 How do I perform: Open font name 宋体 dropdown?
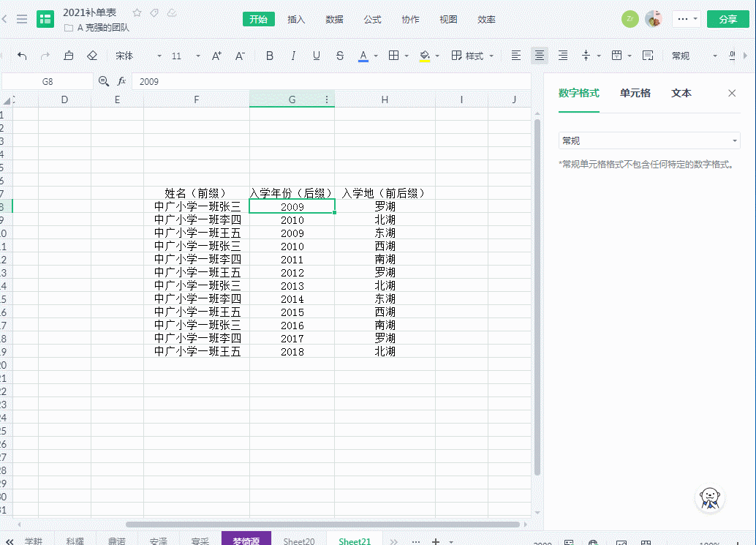coord(138,56)
